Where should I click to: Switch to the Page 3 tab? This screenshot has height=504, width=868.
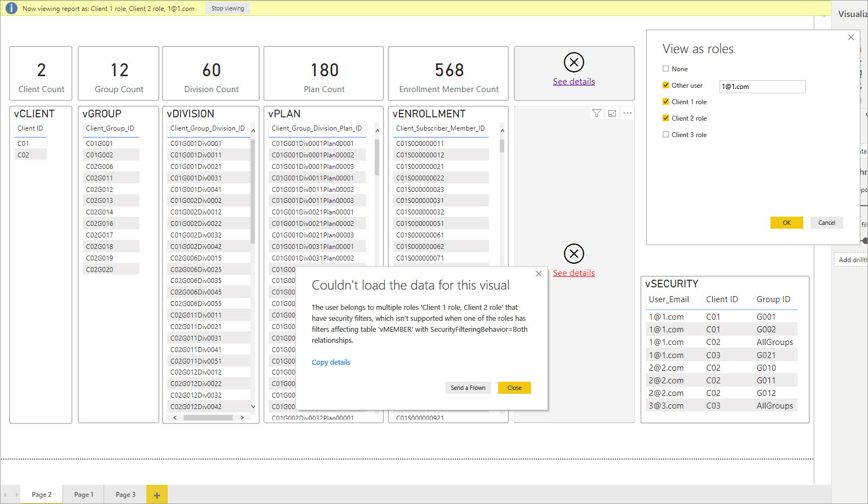click(125, 495)
